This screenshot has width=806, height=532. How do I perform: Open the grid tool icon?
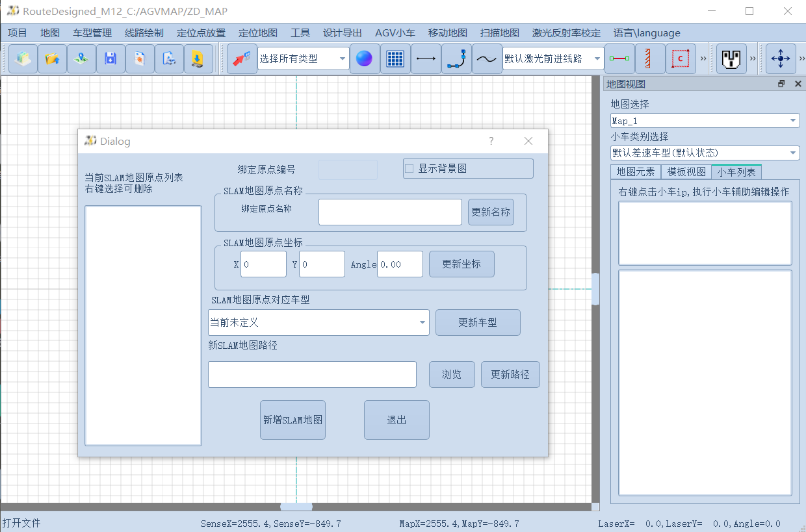[x=395, y=58]
